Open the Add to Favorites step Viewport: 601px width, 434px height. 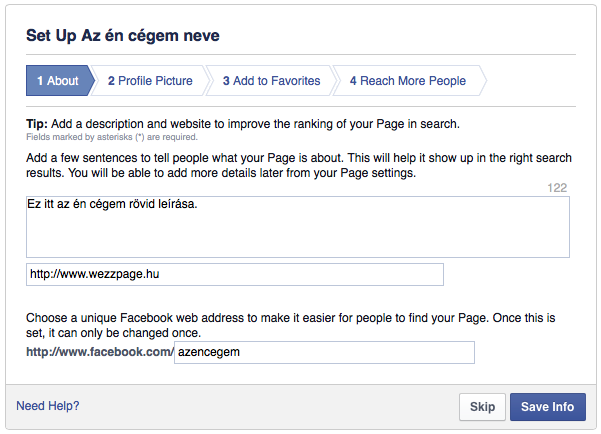coord(271,81)
